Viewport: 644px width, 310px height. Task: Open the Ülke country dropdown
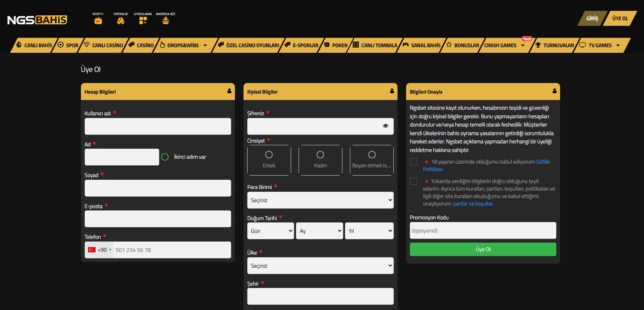coord(320,266)
